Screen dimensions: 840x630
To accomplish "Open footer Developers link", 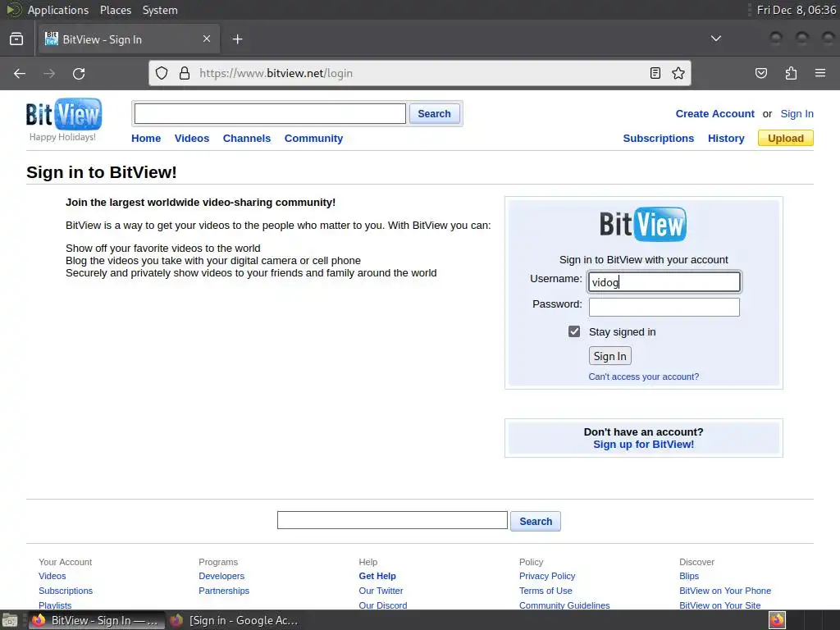I will click(221, 576).
